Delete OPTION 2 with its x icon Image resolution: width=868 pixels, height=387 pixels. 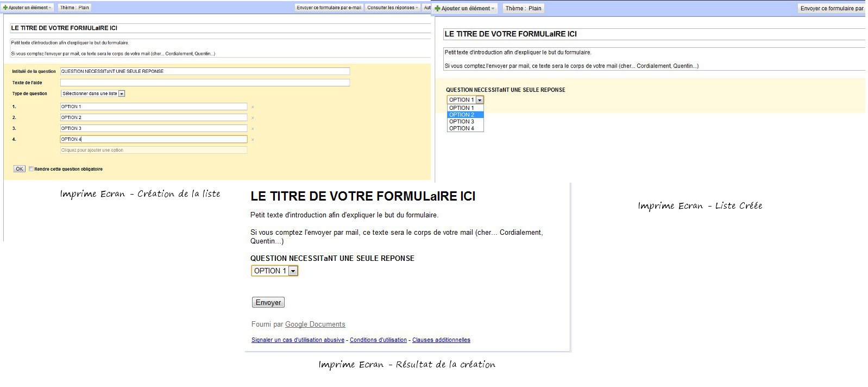[x=253, y=118]
